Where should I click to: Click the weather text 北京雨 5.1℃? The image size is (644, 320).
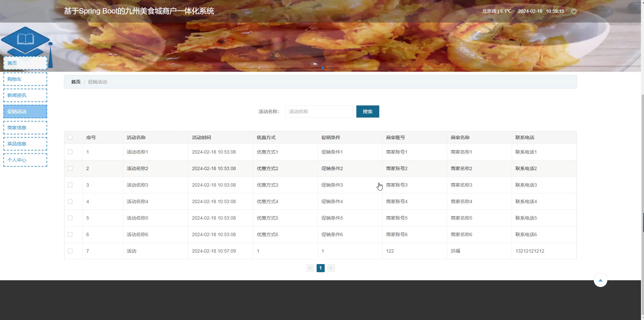point(497,11)
